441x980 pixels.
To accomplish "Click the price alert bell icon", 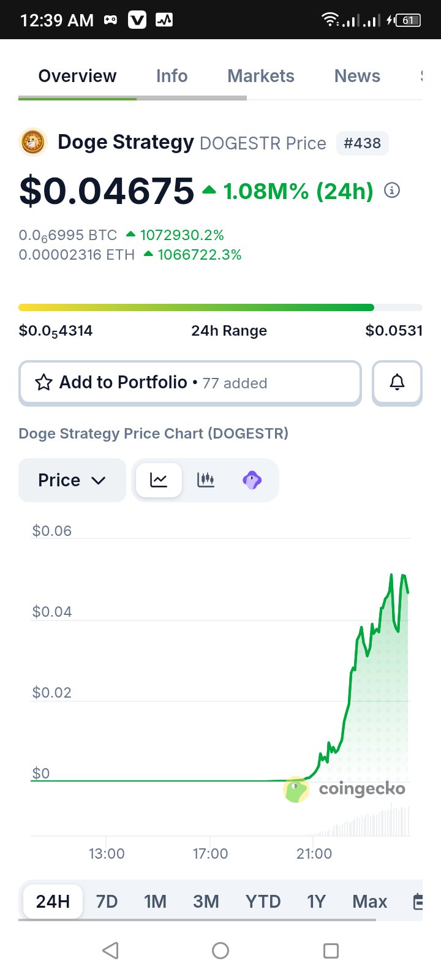I will [397, 383].
